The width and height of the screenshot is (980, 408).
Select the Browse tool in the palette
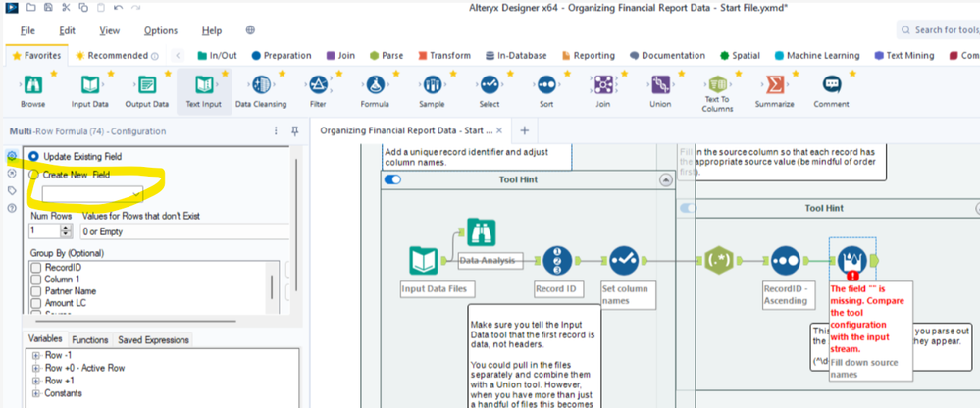tap(33, 90)
